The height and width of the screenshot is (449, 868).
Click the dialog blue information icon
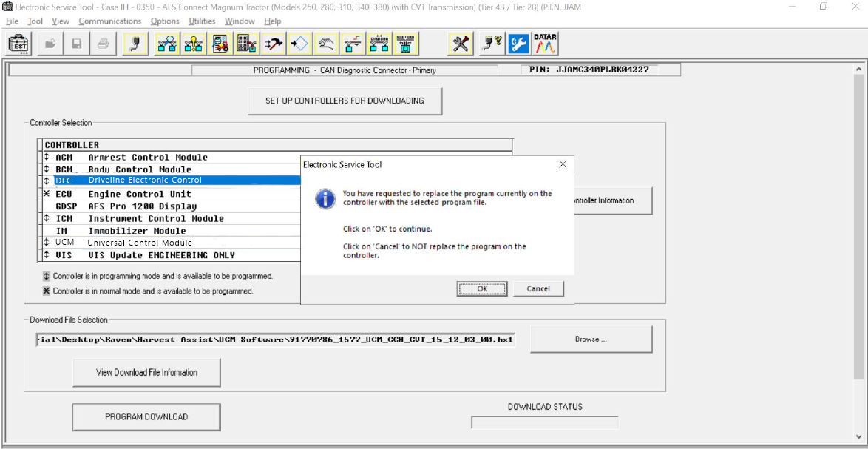click(325, 198)
